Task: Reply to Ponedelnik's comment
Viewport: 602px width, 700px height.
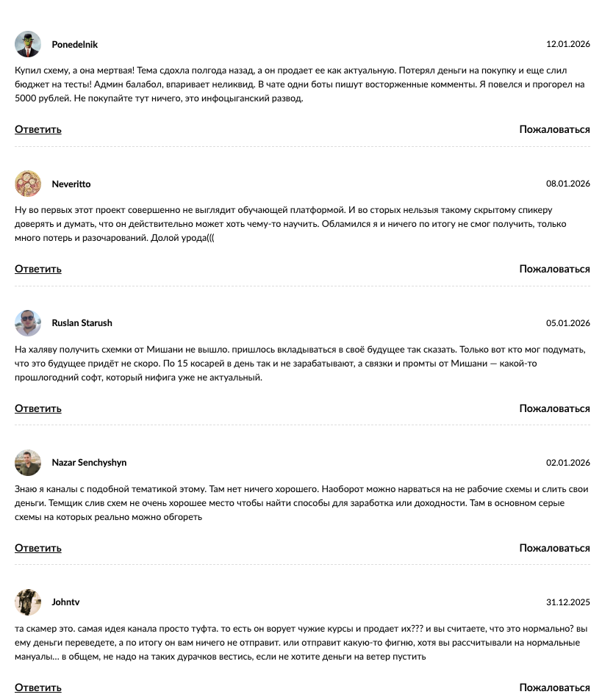Action: click(x=38, y=129)
